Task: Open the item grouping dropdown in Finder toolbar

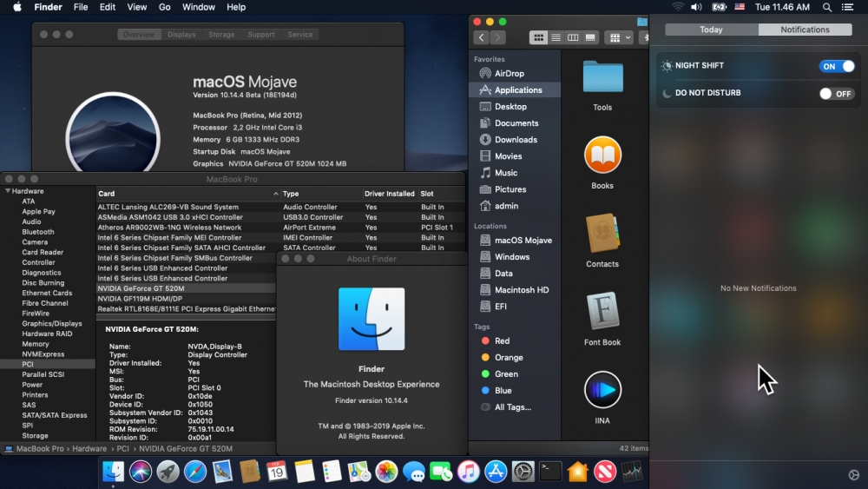Action: tap(619, 37)
